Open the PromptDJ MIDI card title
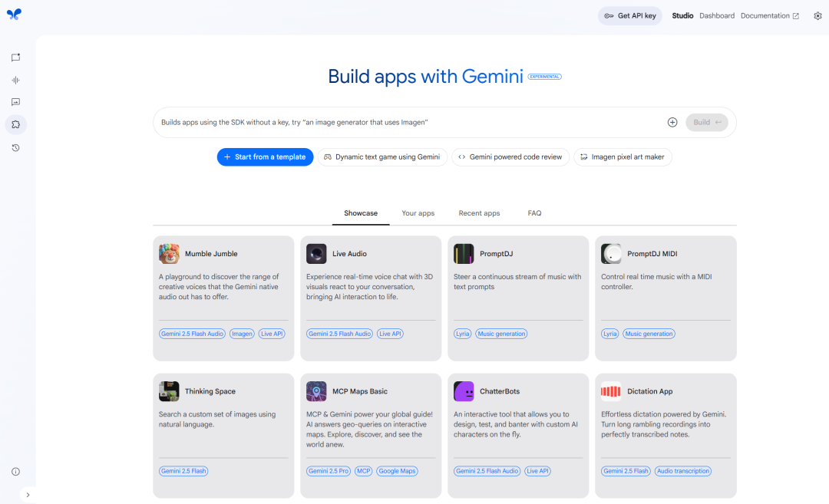 click(652, 254)
